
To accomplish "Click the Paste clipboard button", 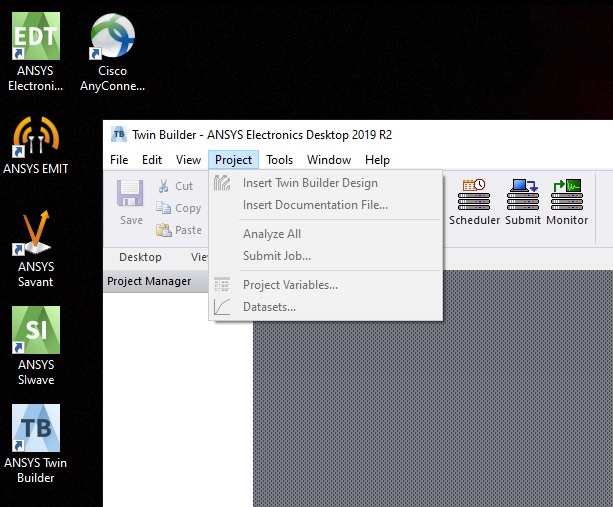I will (x=179, y=230).
